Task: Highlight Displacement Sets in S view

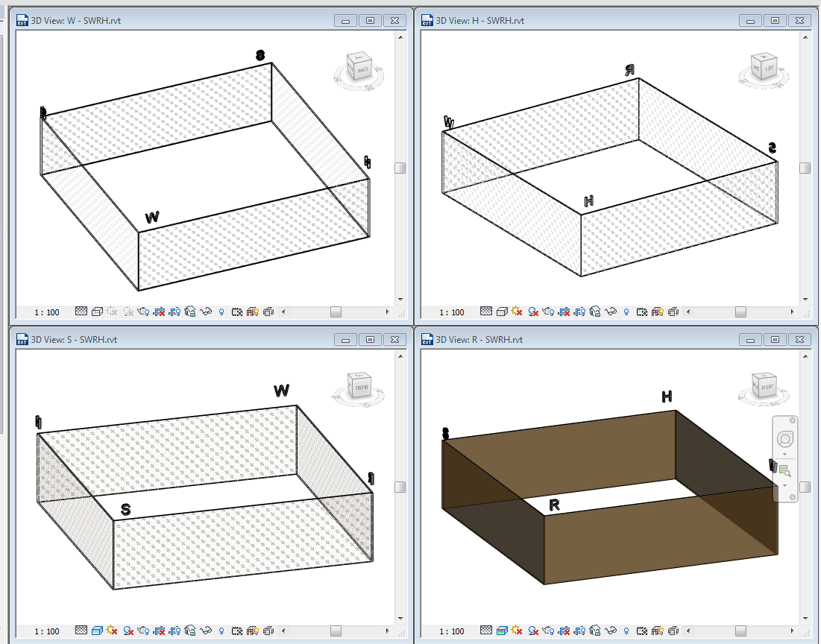Action: click(x=268, y=631)
